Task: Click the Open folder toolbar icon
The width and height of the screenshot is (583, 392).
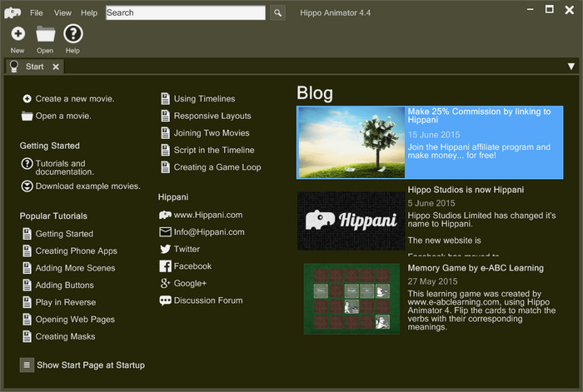Action: [x=45, y=34]
